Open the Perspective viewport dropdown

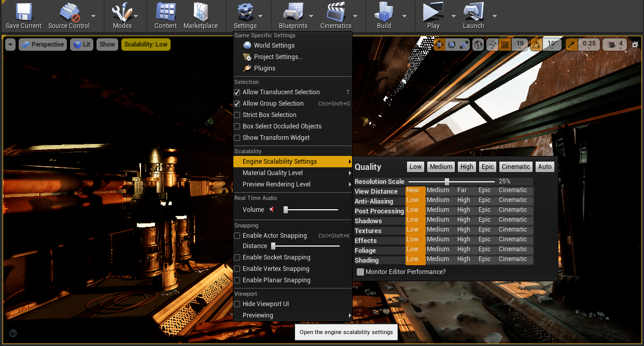(x=43, y=45)
